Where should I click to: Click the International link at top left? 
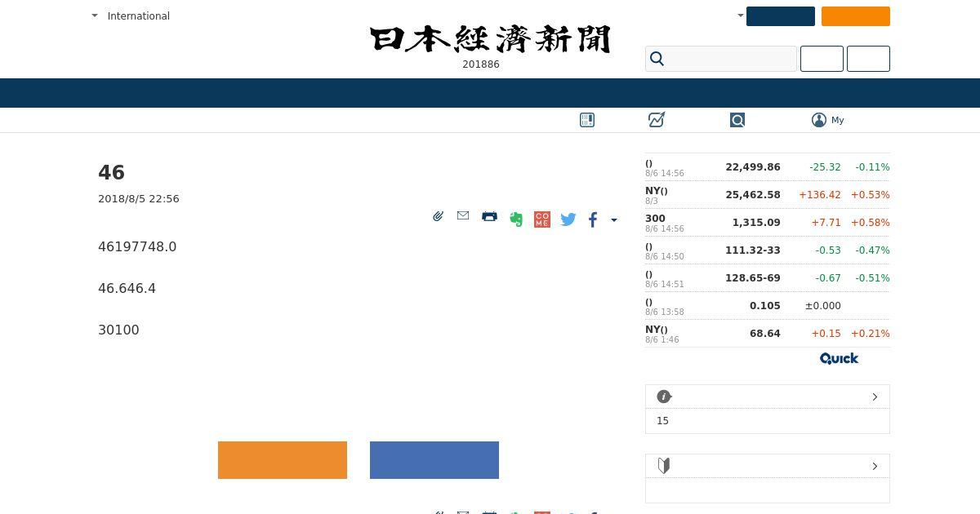[139, 16]
